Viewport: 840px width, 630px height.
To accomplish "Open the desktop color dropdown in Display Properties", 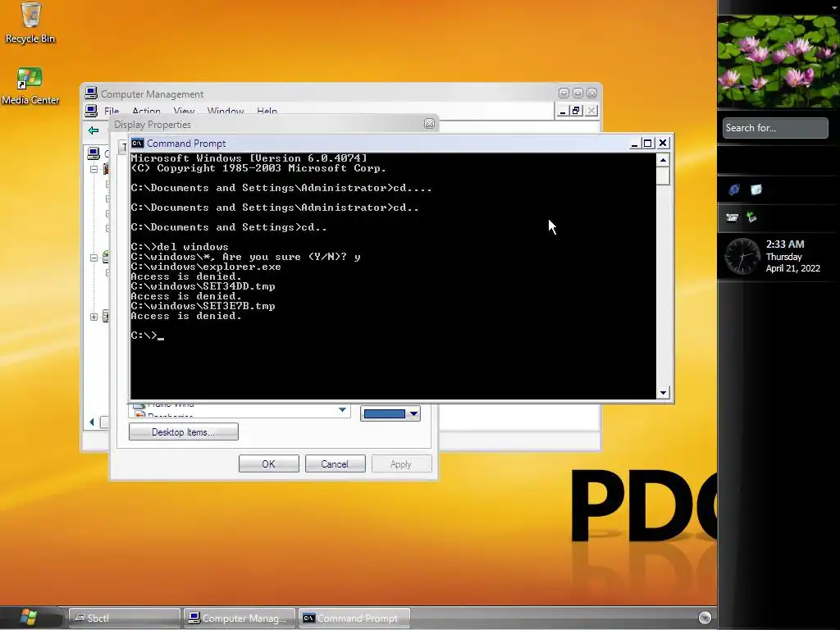I will [x=413, y=413].
